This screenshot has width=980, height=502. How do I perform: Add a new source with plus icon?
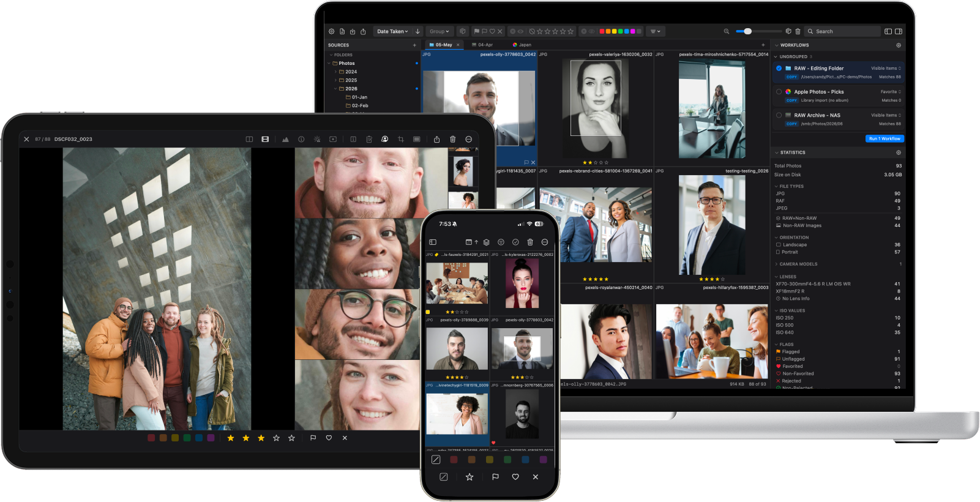click(x=414, y=45)
